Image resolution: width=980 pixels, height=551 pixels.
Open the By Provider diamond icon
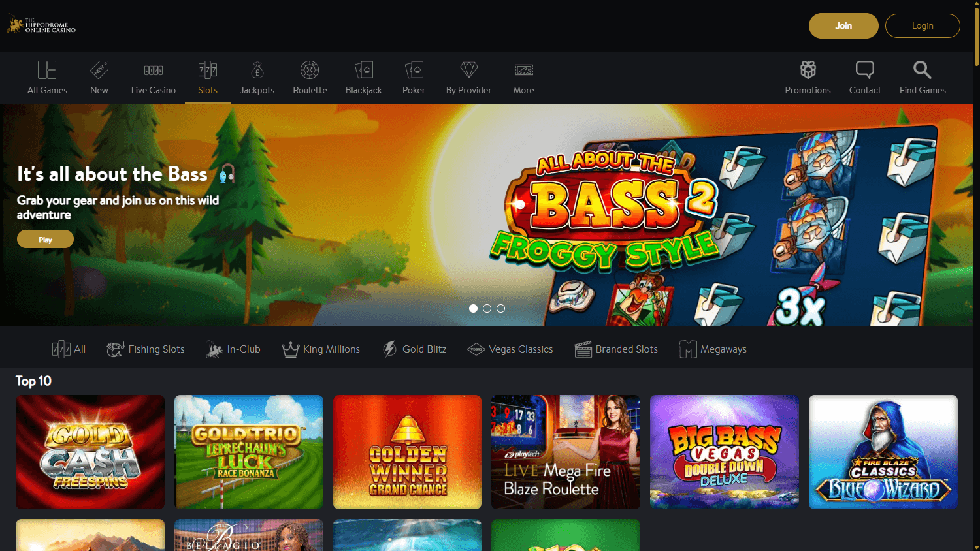[x=469, y=70]
